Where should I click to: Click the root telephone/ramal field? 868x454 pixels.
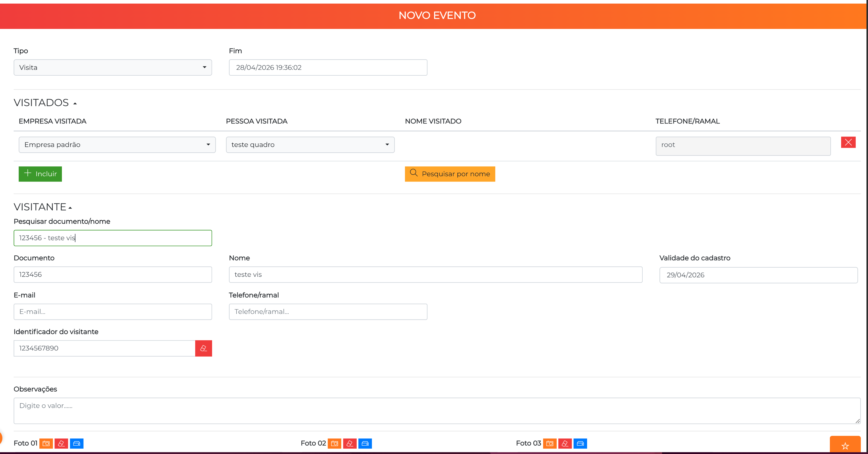[x=743, y=146]
